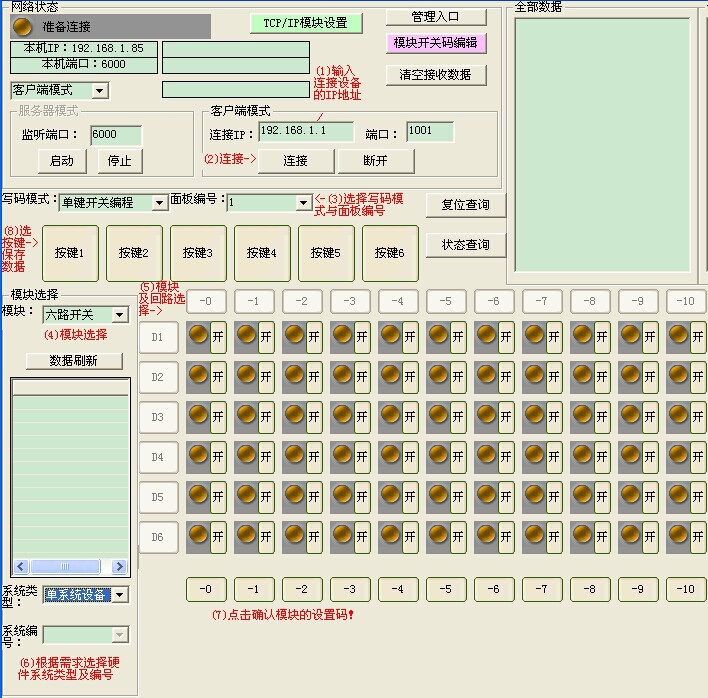This screenshot has width=708, height=698.
Task: Click the D4 row lamp under column -1
Action: pos(246,455)
